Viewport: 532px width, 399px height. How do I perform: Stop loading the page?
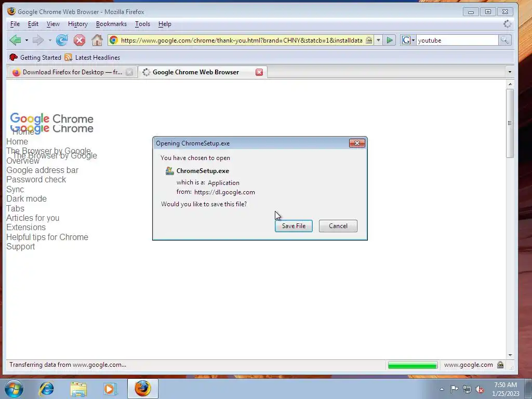tap(79, 41)
